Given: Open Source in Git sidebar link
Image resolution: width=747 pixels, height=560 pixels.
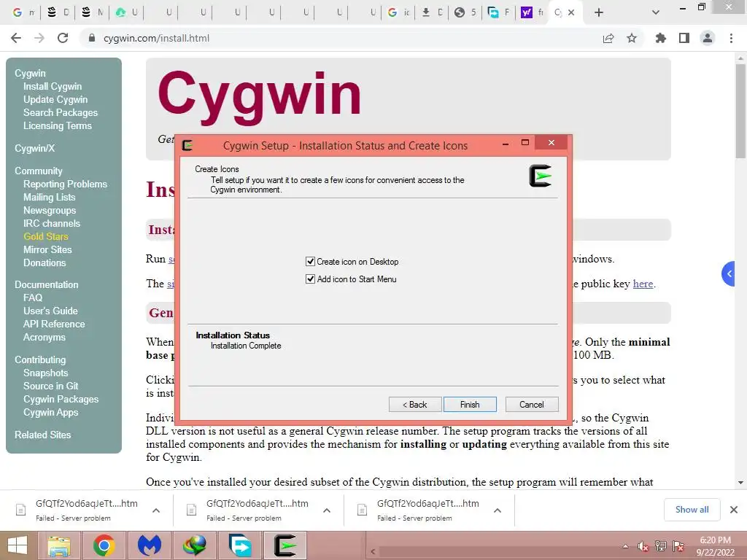Looking at the screenshot, I should (50, 386).
